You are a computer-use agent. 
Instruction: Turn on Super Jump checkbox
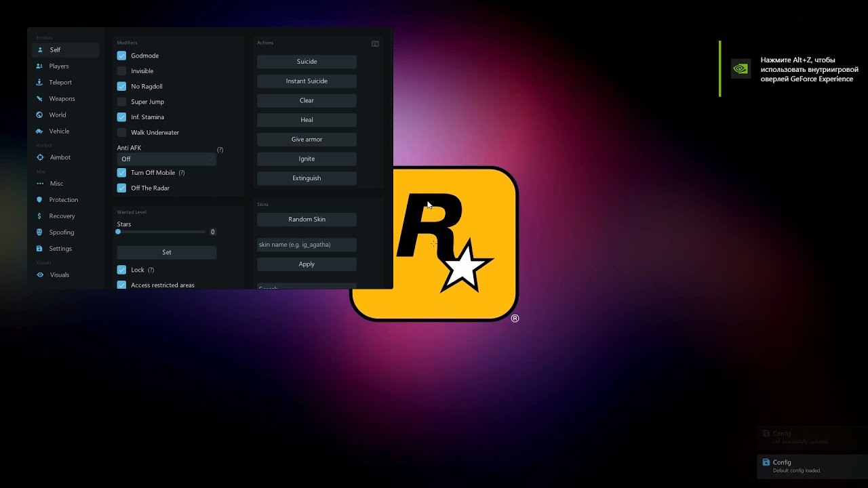[121, 102]
